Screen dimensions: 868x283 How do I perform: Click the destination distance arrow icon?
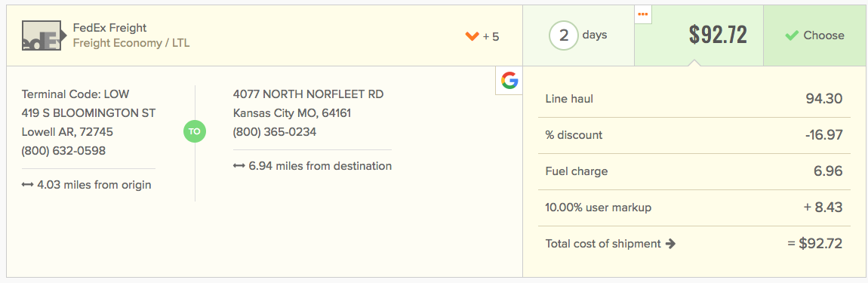[x=239, y=166]
